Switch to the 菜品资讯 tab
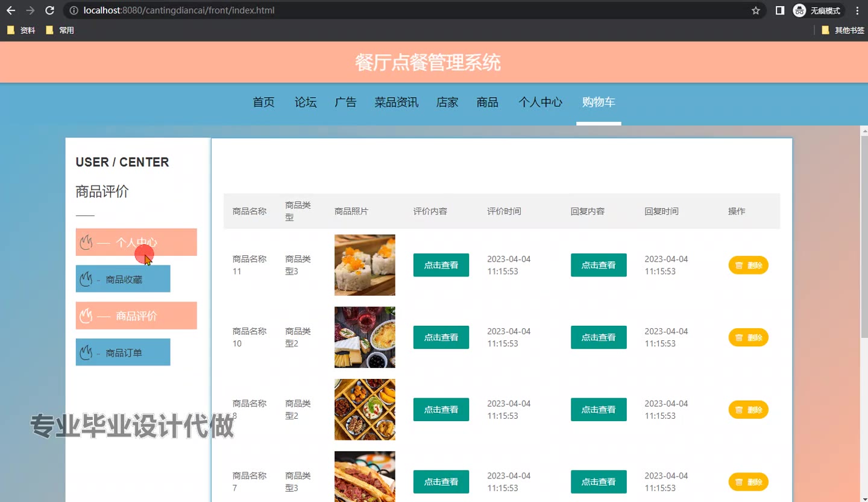This screenshot has width=868, height=502. click(x=396, y=103)
